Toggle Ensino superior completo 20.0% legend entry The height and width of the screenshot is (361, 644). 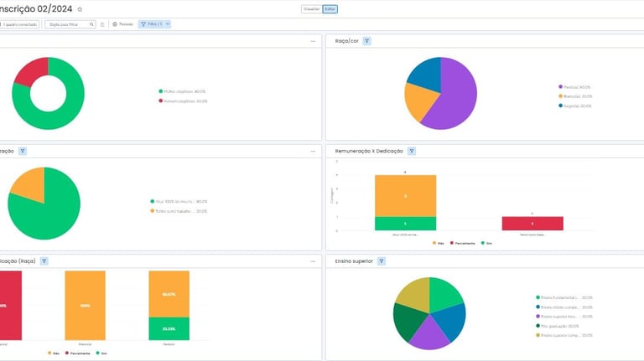tap(564, 335)
